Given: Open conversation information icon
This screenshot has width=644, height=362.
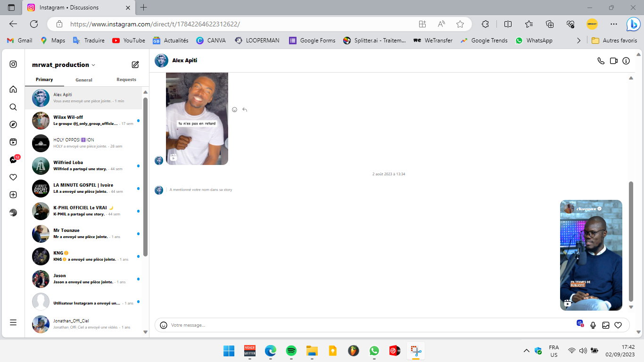Looking at the screenshot, I should coord(626,61).
